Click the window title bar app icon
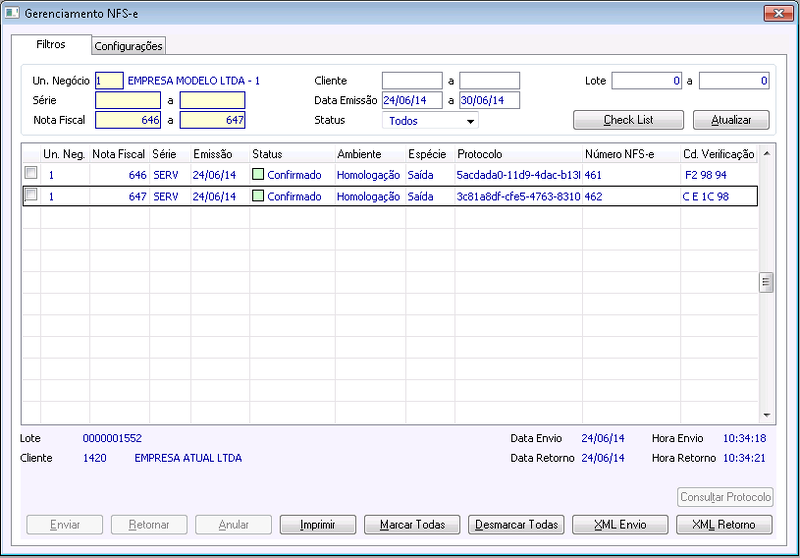This screenshot has width=800, height=558. (12, 13)
